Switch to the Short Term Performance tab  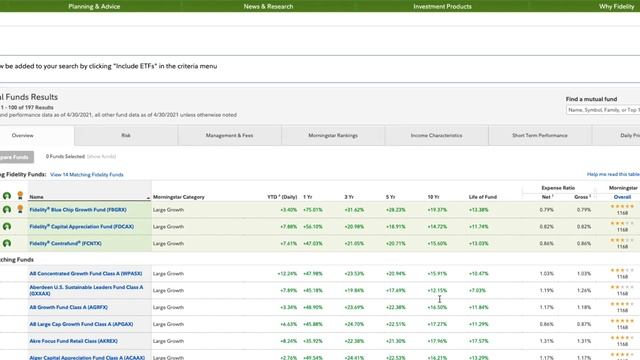540,136
